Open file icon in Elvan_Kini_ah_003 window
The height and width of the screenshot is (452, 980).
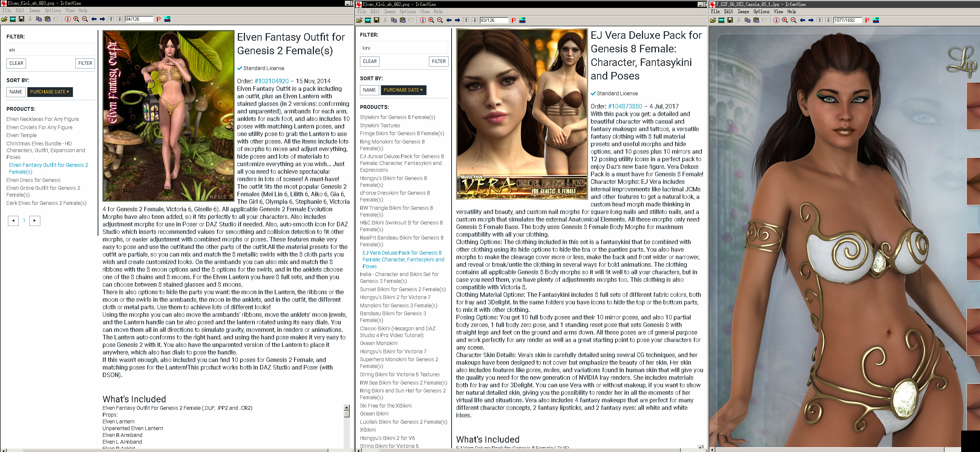point(4,19)
